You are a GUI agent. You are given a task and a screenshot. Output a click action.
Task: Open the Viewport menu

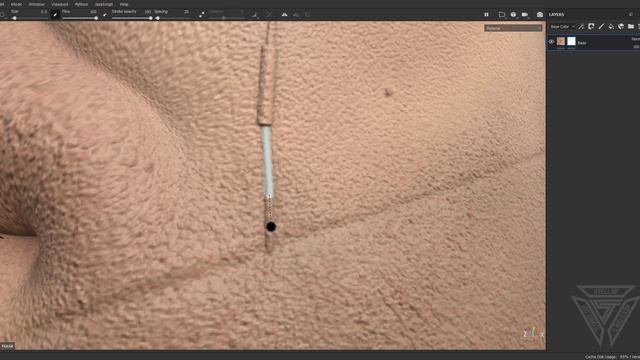point(60,4)
